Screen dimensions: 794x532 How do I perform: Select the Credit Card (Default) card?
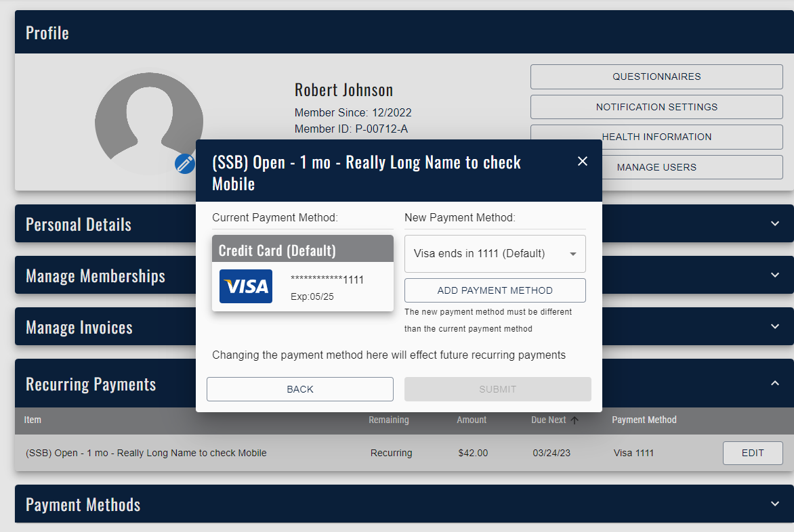click(x=302, y=273)
